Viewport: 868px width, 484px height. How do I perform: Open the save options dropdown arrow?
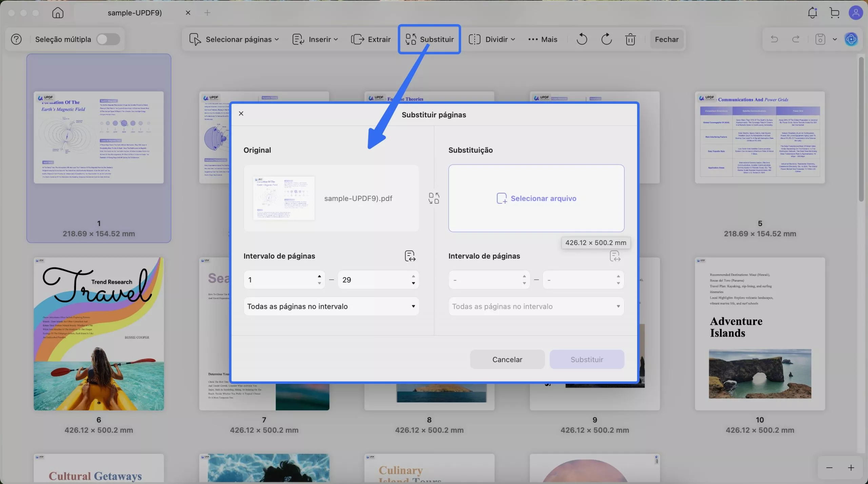coord(834,39)
